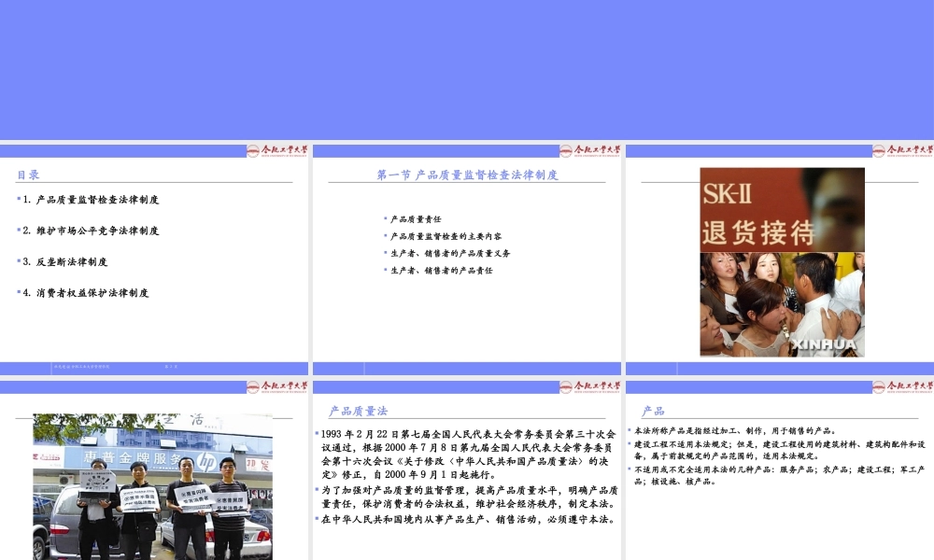The image size is (934, 560).
Task: Click the logo above the 第一节 section title
Action: pyautogui.click(x=589, y=151)
